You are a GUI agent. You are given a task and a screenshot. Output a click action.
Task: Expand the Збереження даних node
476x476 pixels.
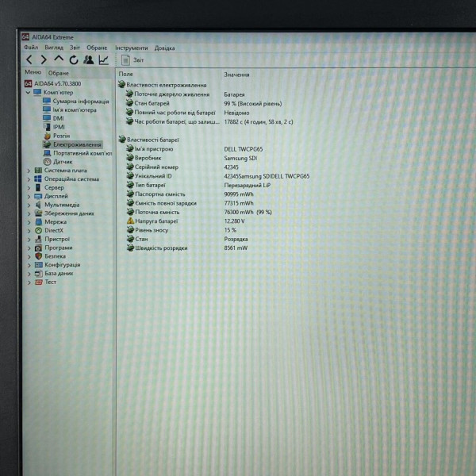(x=29, y=213)
